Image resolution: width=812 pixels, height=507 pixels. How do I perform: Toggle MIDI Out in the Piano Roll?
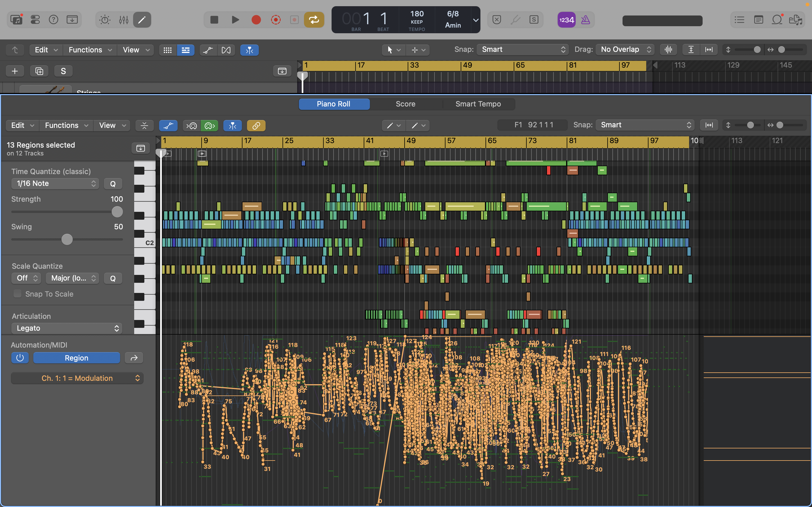click(209, 126)
